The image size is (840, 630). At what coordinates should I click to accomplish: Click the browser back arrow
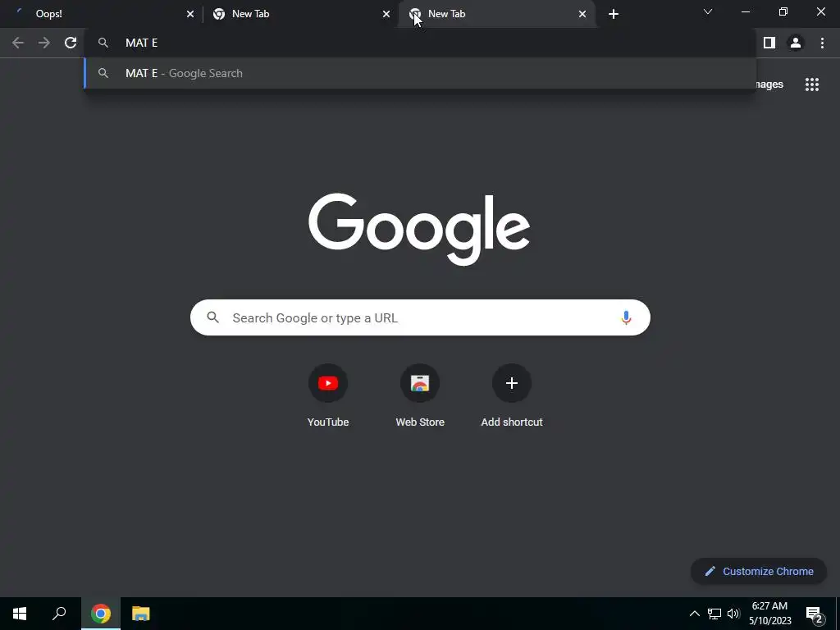[x=18, y=43]
